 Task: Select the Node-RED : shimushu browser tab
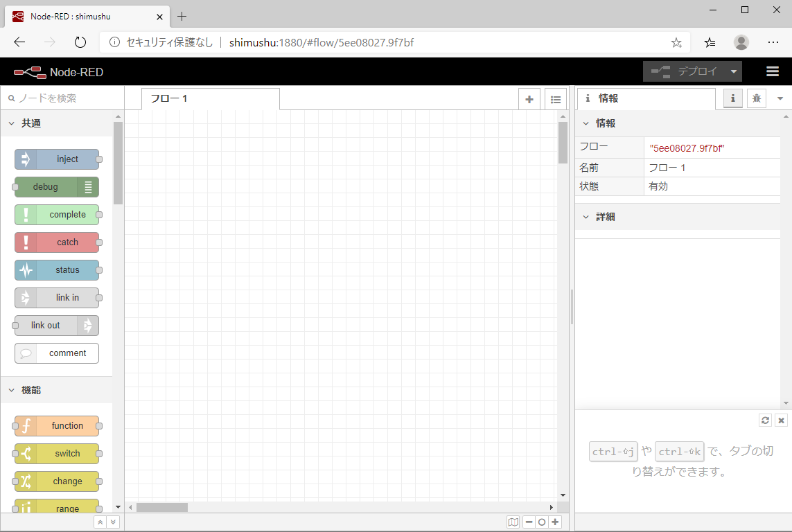pyautogui.click(x=87, y=17)
